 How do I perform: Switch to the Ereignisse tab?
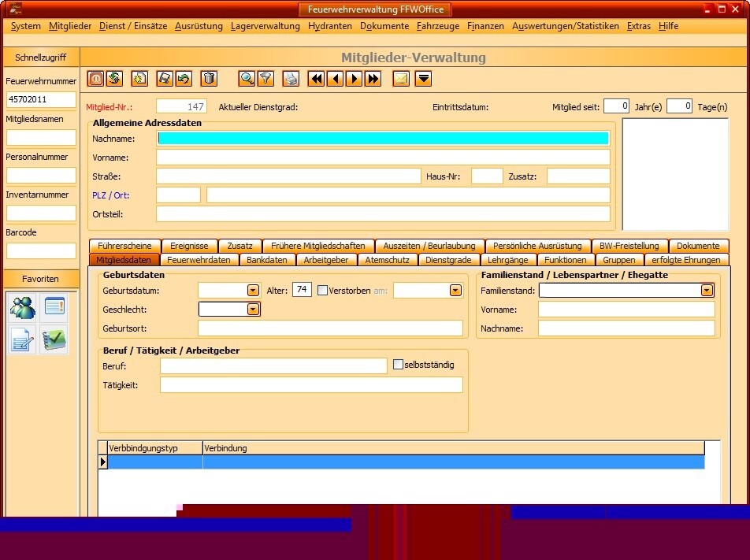coord(189,246)
